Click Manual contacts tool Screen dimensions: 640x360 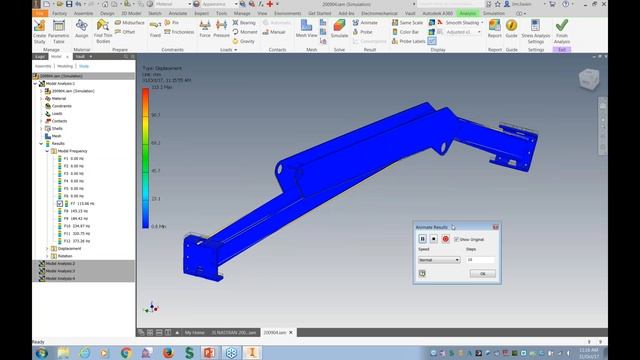[274, 32]
